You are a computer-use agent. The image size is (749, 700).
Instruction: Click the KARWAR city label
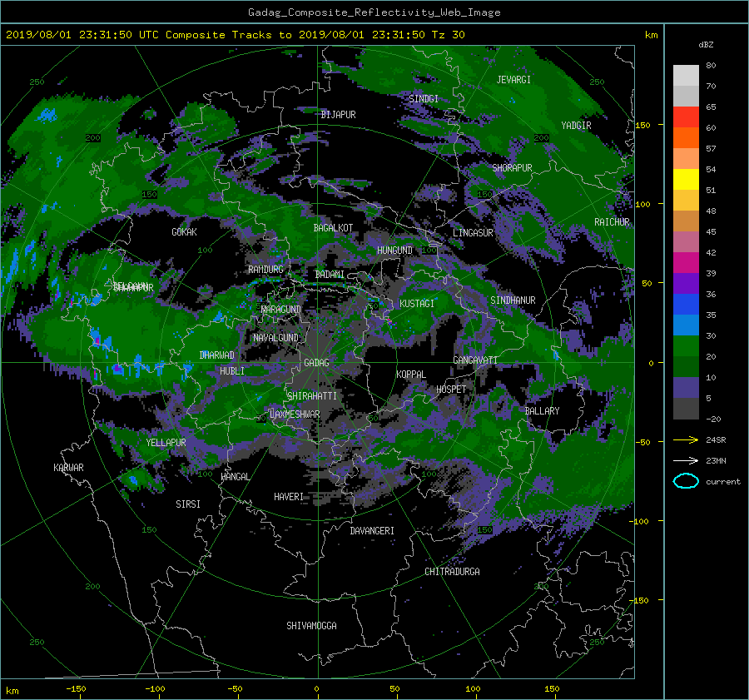68,467
